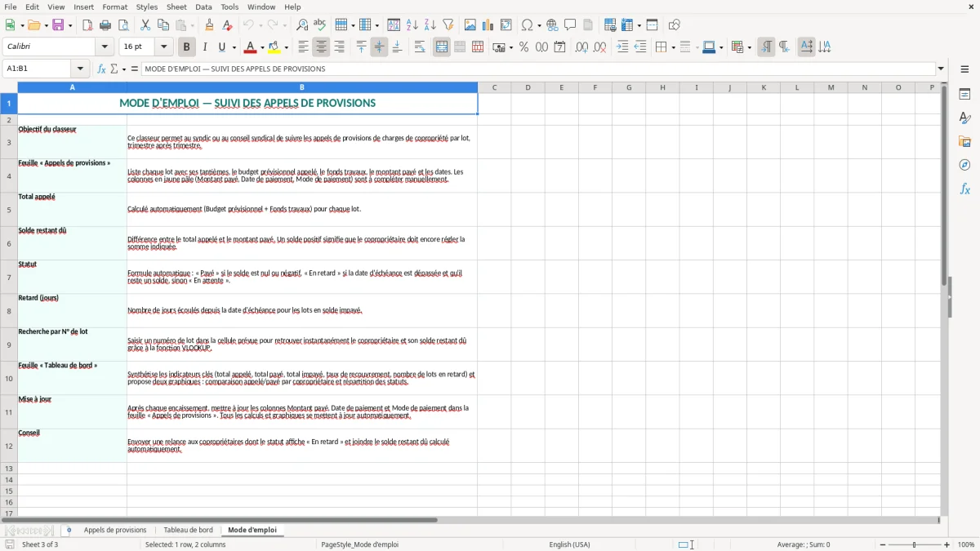Click the Function Wizard fx icon
Viewport: 980px width, 551px height.
(101, 69)
